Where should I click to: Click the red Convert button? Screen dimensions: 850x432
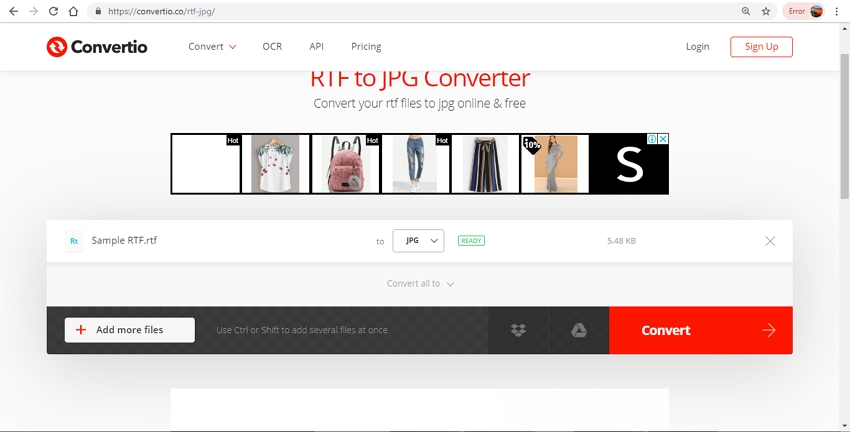[x=700, y=330]
